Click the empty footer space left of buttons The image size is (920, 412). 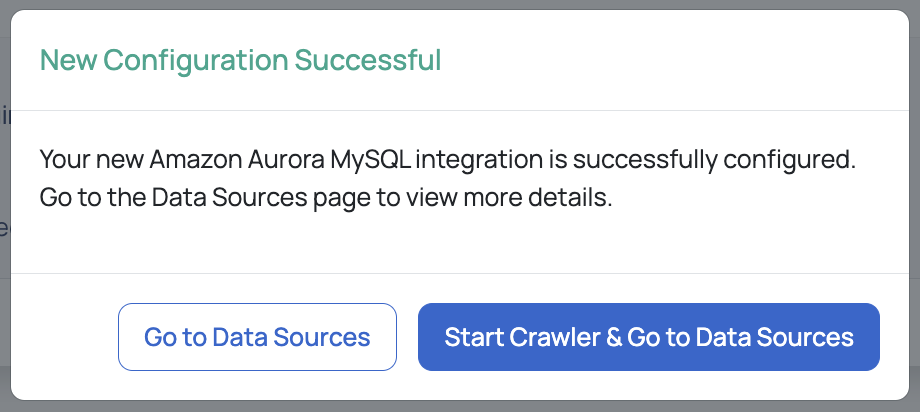65,337
